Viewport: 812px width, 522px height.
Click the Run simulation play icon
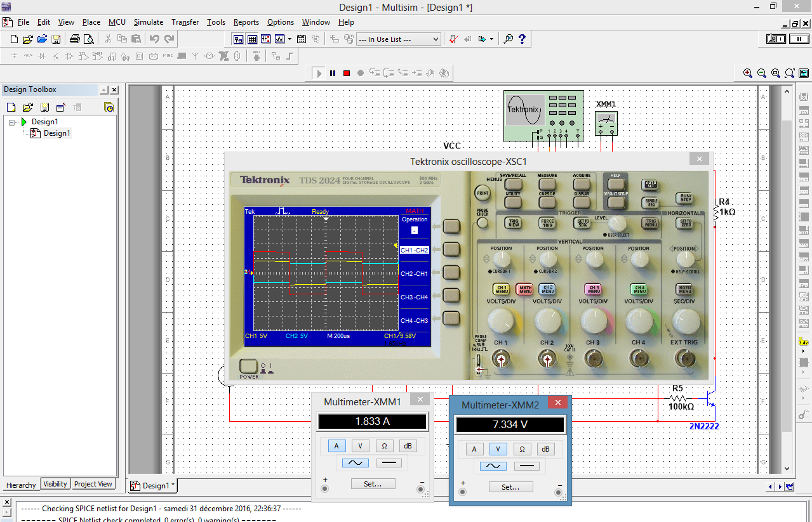click(319, 73)
